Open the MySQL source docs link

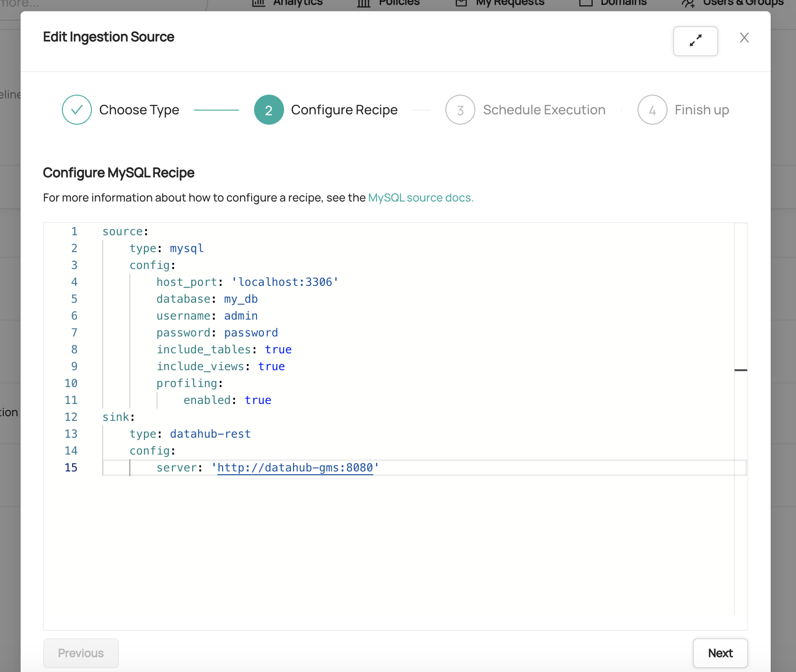(421, 198)
